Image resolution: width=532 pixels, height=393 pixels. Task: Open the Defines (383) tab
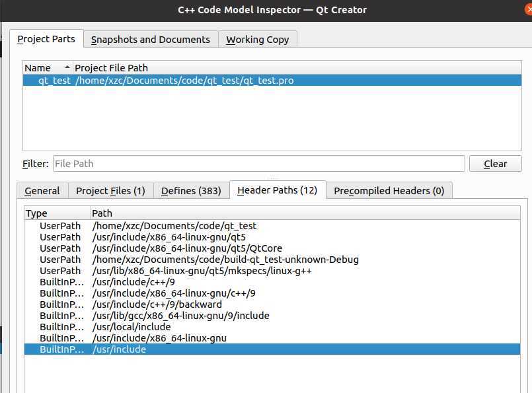pos(192,191)
